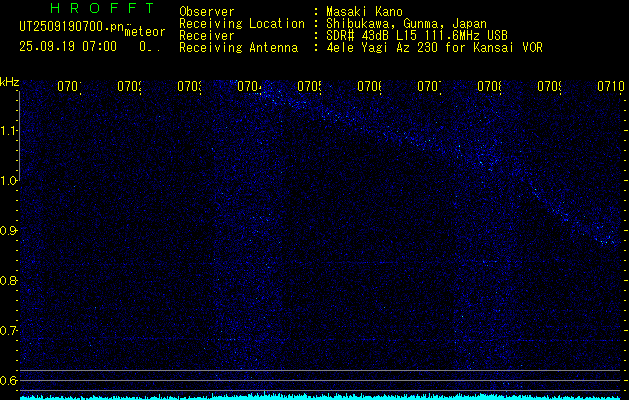Click the 0709 time marker
629x400 pixels.
[x=549, y=86]
